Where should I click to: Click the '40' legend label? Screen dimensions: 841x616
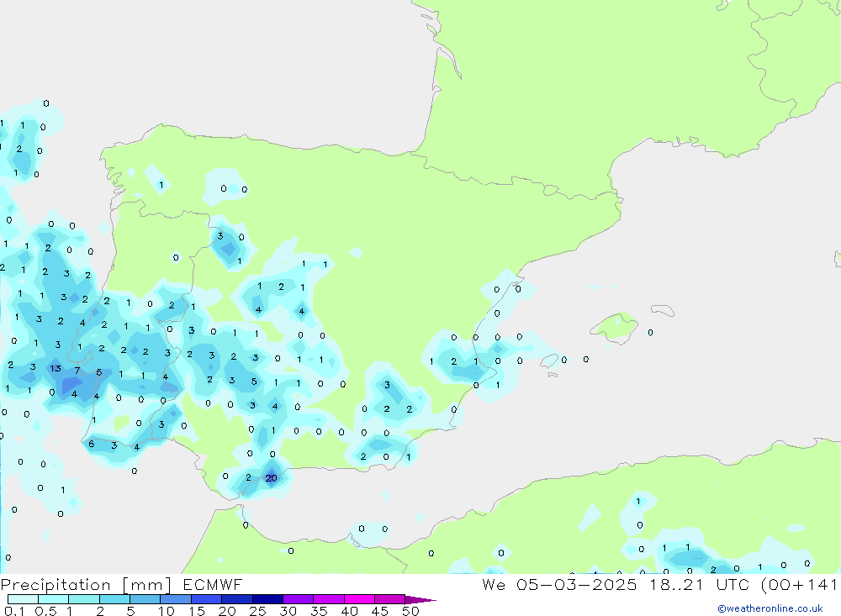pyautogui.click(x=349, y=611)
